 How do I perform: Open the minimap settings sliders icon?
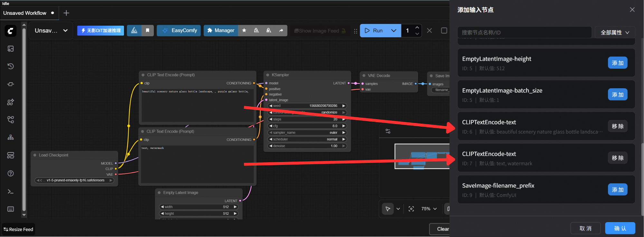388,131
